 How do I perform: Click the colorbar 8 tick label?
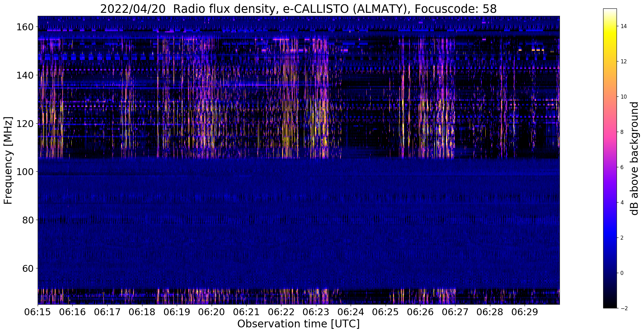click(622, 132)
